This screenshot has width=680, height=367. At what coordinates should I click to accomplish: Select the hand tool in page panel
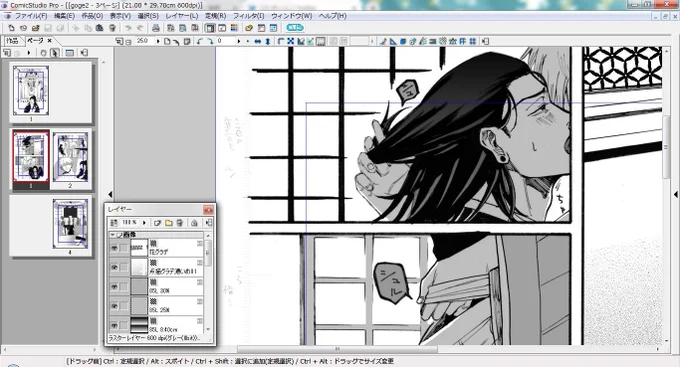(x=43, y=53)
